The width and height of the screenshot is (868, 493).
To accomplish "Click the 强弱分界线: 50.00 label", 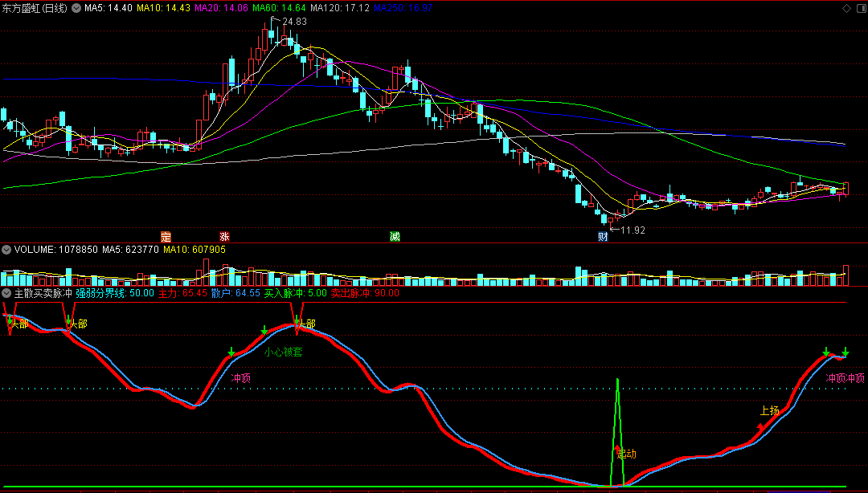I will tap(115, 293).
